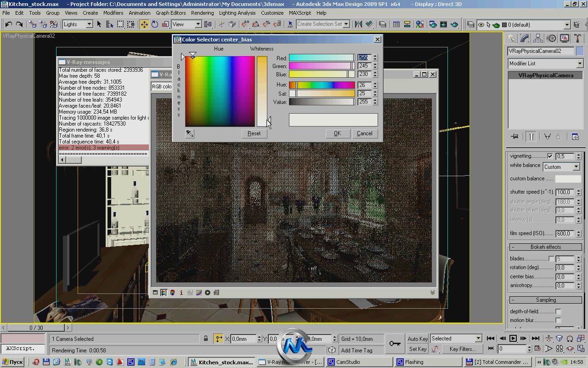Open the Lighting Analysis menu
The image size is (588, 368).
tap(237, 13)
